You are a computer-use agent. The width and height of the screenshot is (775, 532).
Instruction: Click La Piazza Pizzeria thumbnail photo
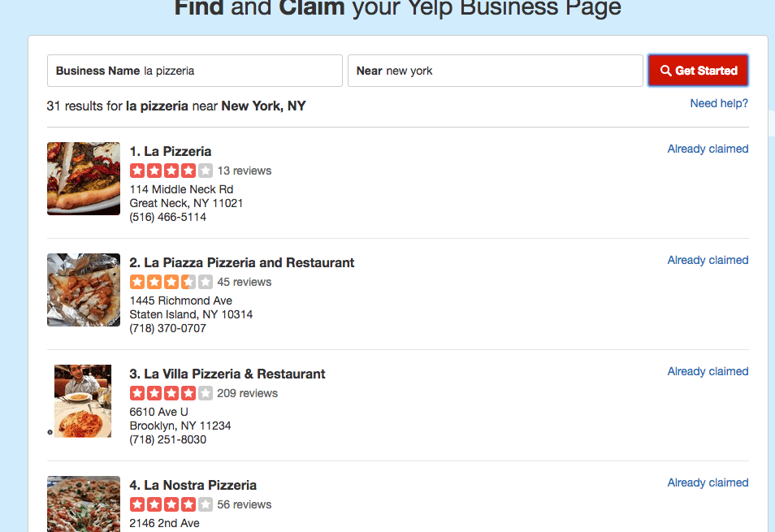(84, 289)
